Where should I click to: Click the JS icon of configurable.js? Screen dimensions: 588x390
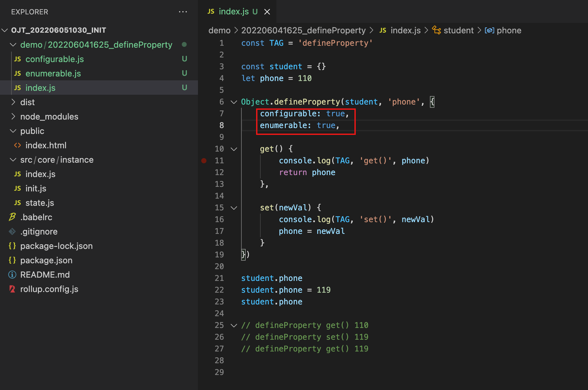[18, 59]
